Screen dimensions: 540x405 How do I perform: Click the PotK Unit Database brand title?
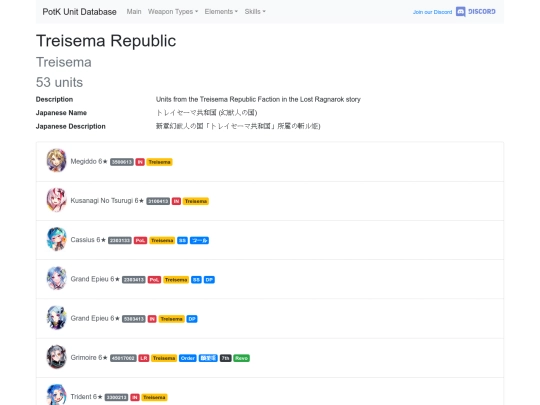80,12
